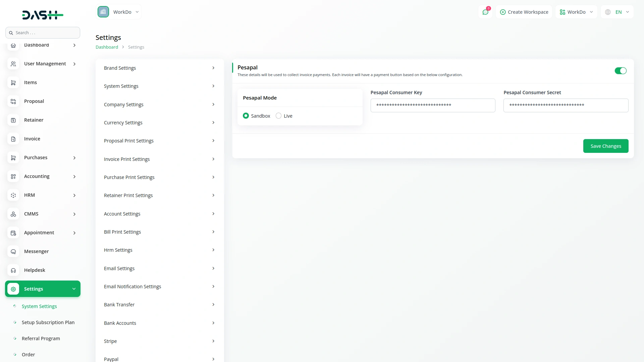
Task: Open the chat messages icon in header
Action: (x=485, y=12)
